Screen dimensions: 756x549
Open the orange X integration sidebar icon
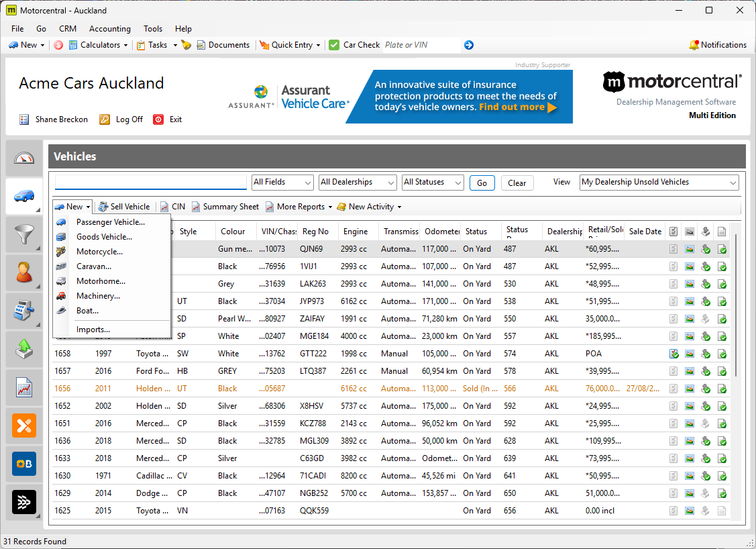[24, 426]
